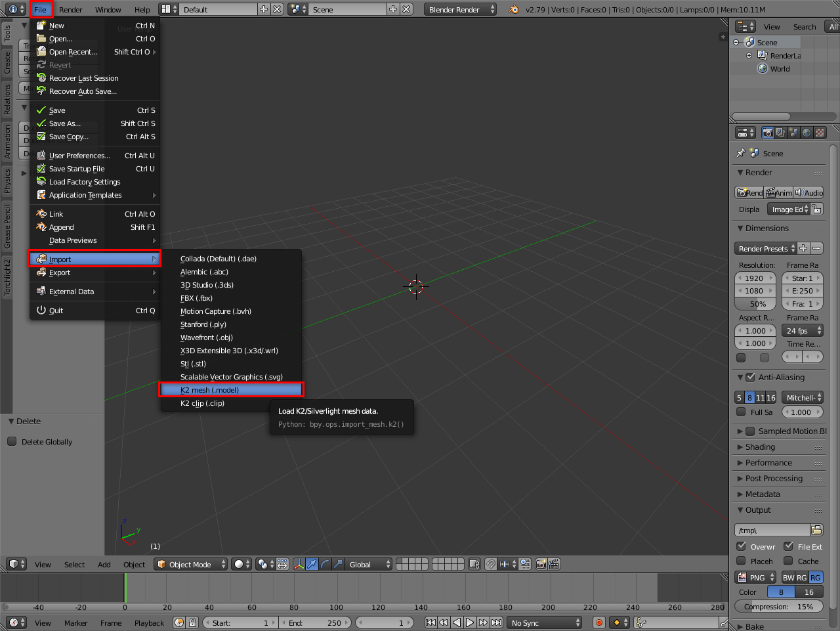This screenshot has width=840, height=631.
Task: Open the Blender Render engine dropdown
Action: click(x=461, y=9)
